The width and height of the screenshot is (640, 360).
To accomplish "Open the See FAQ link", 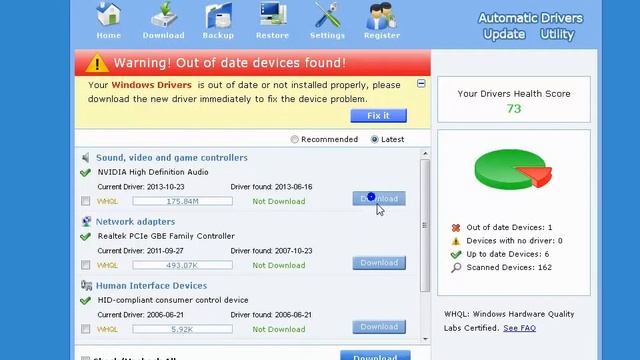I will [x=519, y=328].
